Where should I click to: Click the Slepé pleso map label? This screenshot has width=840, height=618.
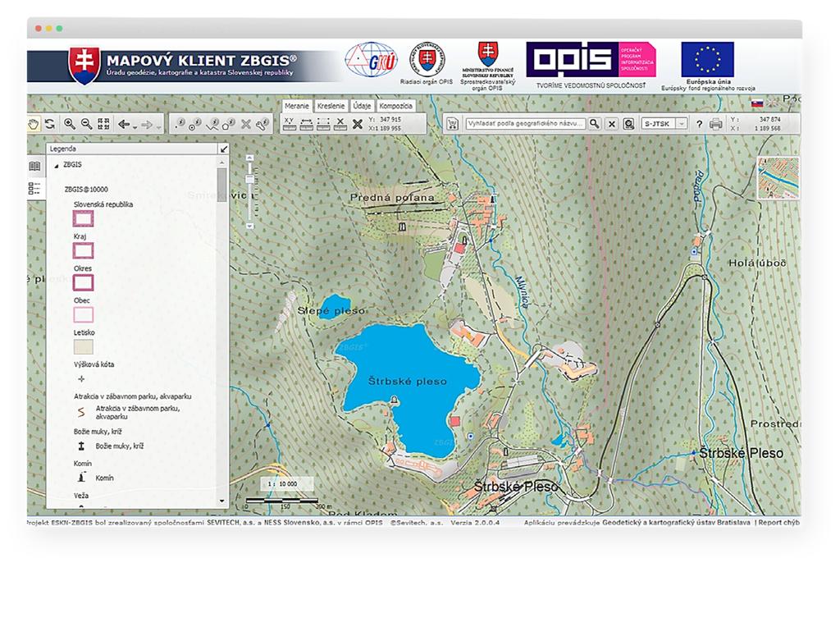(x=331, y=311)
